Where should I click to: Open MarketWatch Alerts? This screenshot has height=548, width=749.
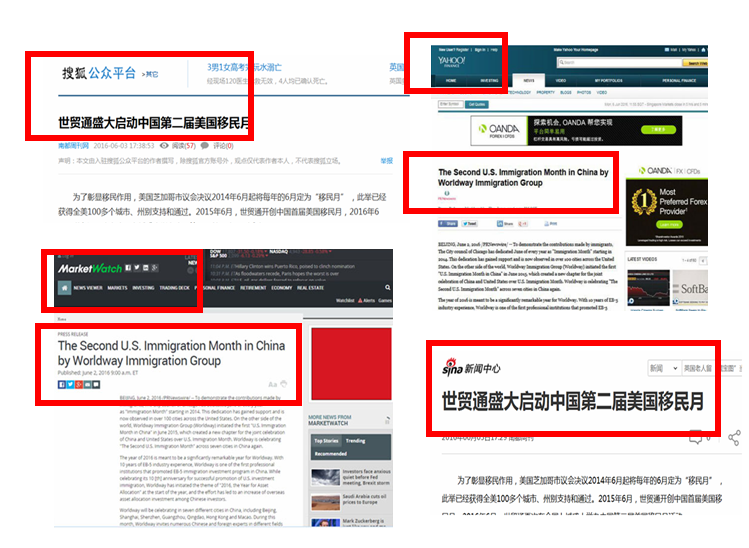tap(366, 301)
